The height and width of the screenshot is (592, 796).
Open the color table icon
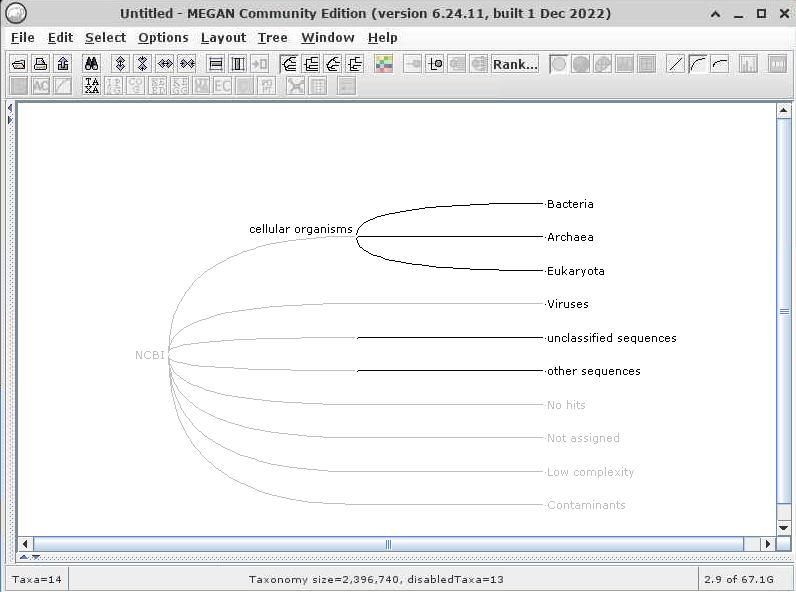(x=384, y=64)
